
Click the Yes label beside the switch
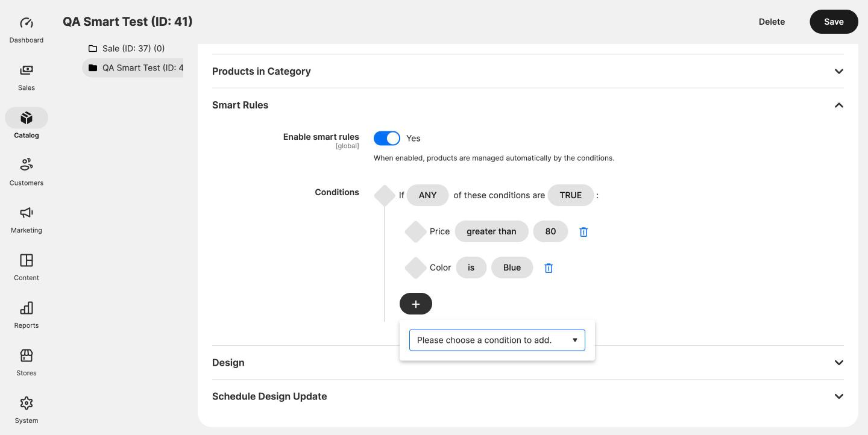[414, 138]
